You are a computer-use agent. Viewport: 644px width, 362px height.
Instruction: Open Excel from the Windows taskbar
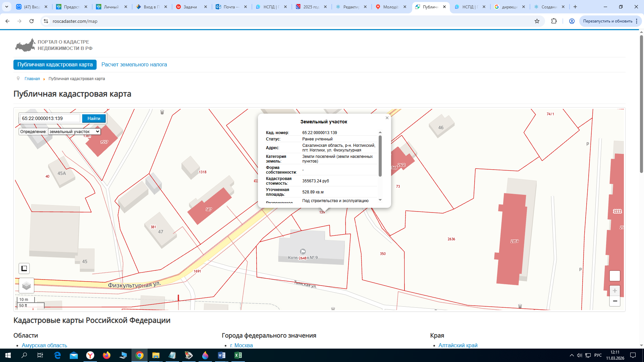[x=238, y=355]
